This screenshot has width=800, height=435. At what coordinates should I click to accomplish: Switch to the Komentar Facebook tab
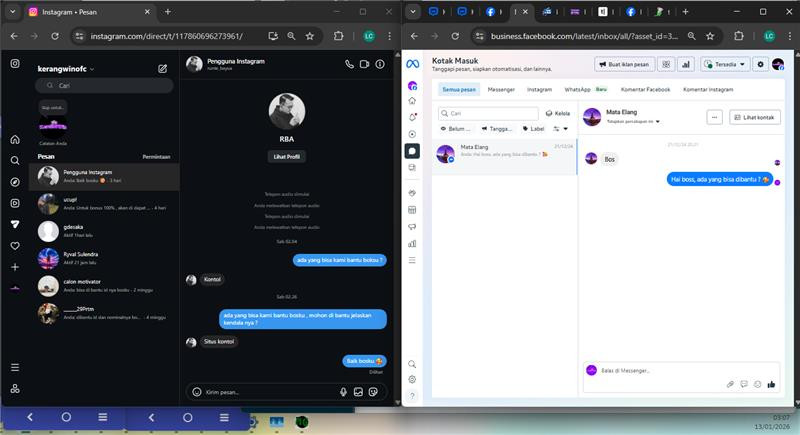pos(645,89)
